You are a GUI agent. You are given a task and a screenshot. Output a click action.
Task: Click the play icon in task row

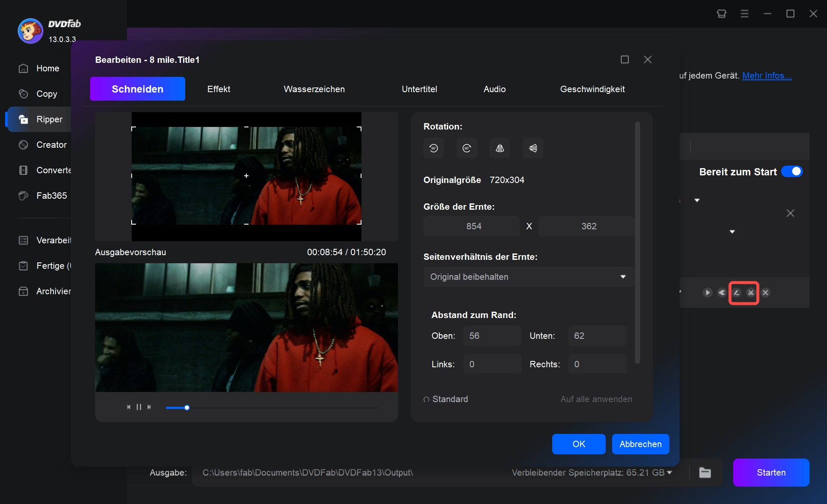tap(707, 293)
